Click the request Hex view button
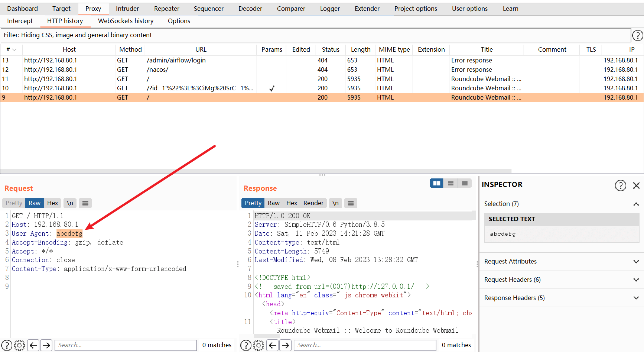644x352 pixels. click(52, 203)
